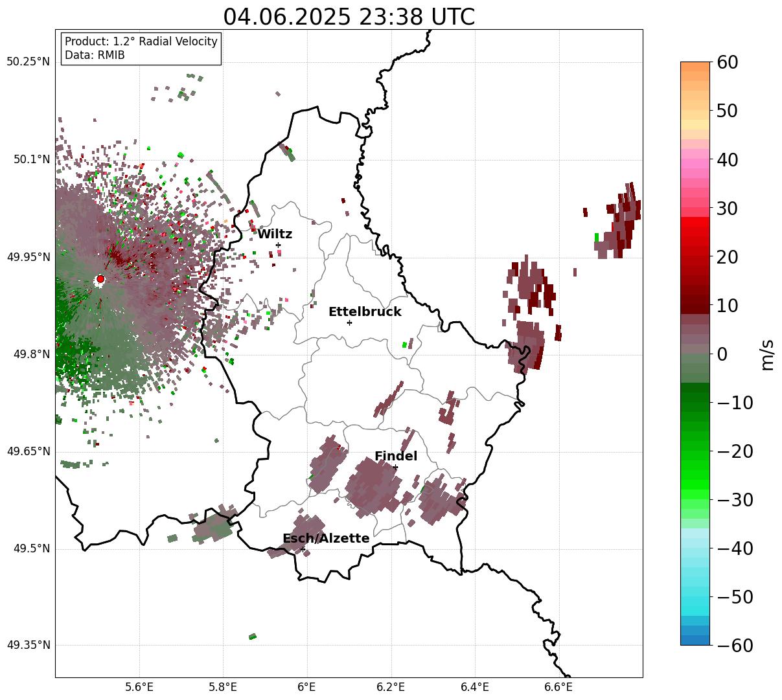
Task: Click the colorbar value −50
Action: 735,597
